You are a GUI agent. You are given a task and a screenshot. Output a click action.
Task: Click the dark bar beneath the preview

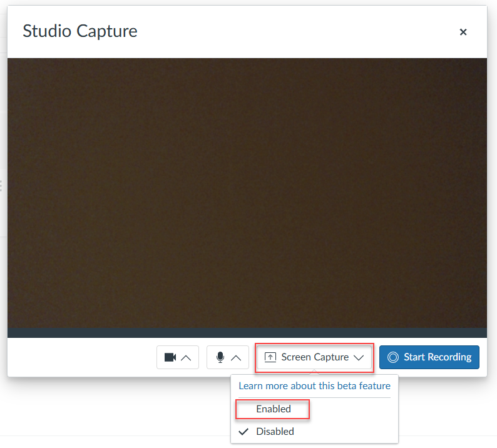pos(247,332)
